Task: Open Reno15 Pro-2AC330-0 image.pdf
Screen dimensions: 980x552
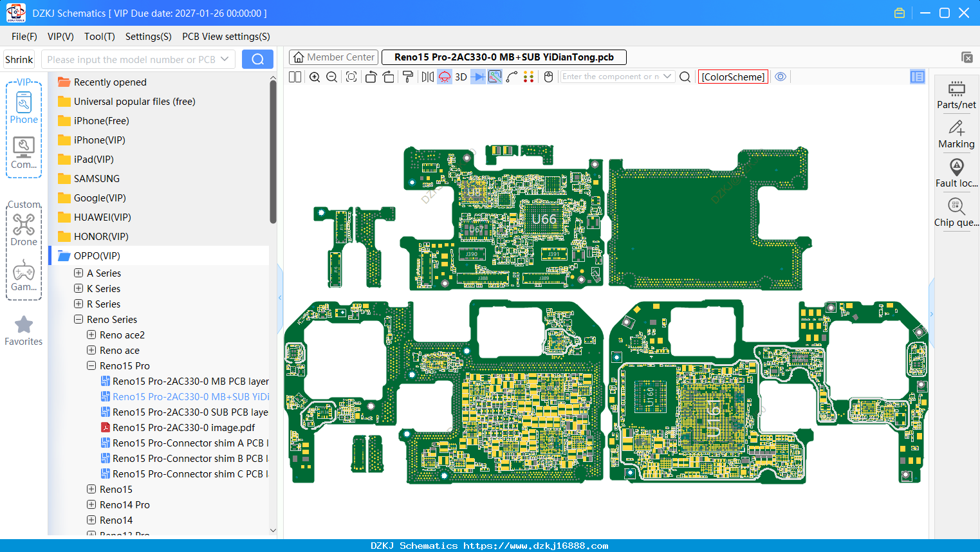Action: (x=183, y=427)
